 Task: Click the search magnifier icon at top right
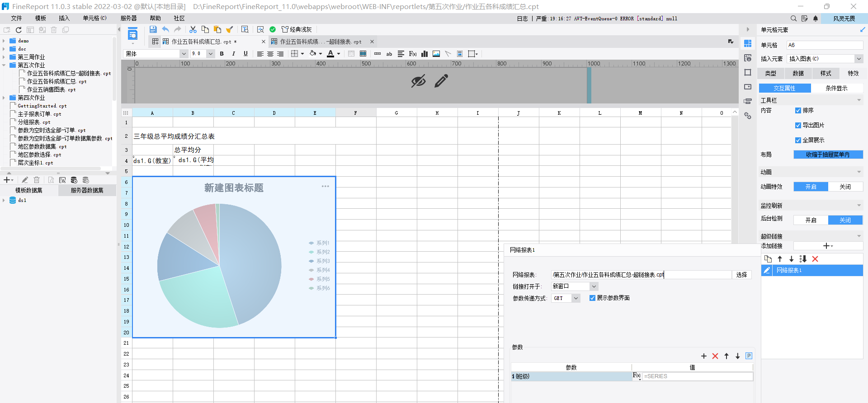pos(793,19)
